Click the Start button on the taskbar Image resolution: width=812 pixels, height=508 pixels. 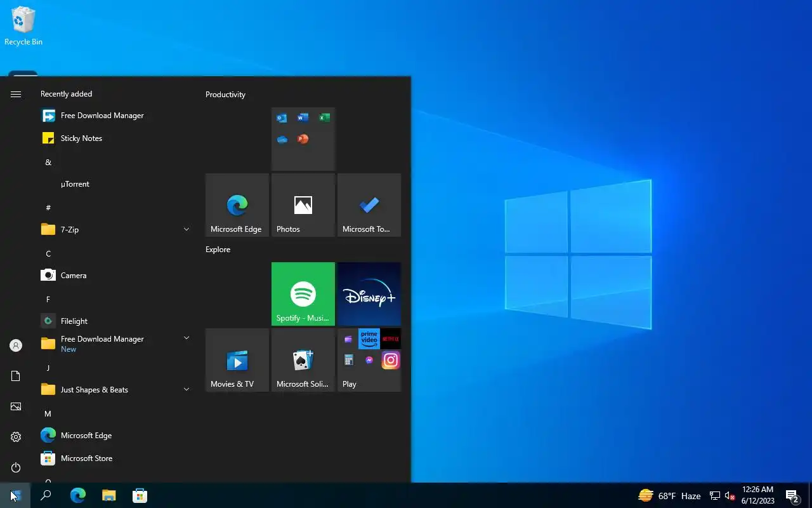(x=15, y=495)
